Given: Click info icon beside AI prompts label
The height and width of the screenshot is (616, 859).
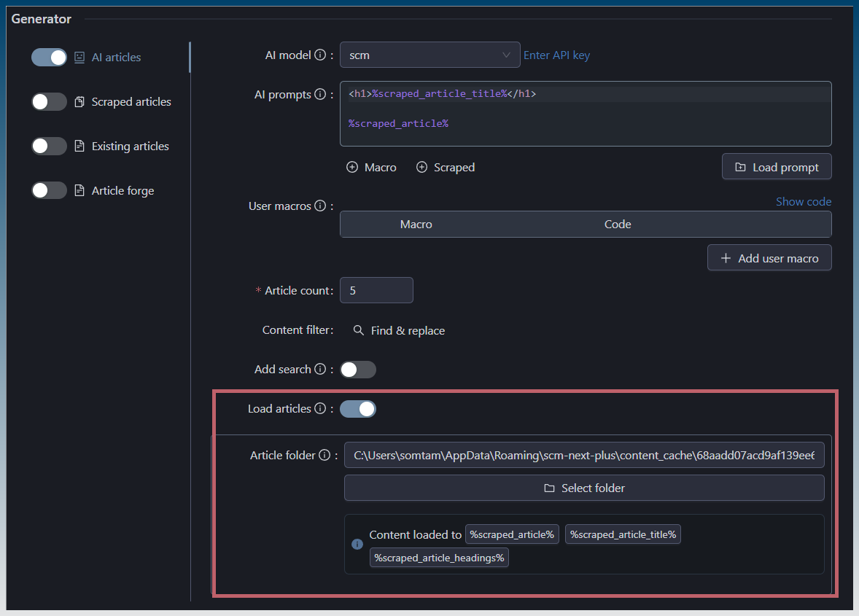Looking at the screenshot, I should [320, 94].
